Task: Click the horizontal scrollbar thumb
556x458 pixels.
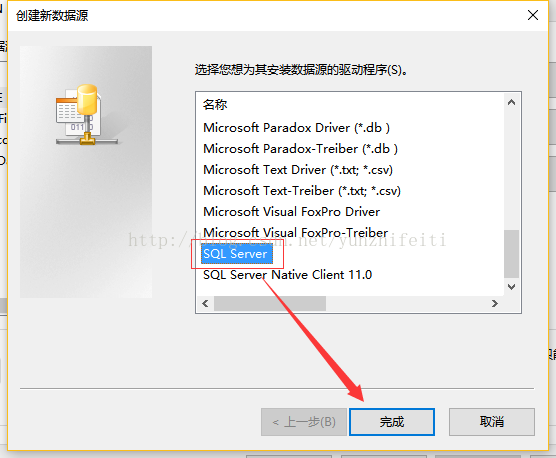Action: click(269, 303)
